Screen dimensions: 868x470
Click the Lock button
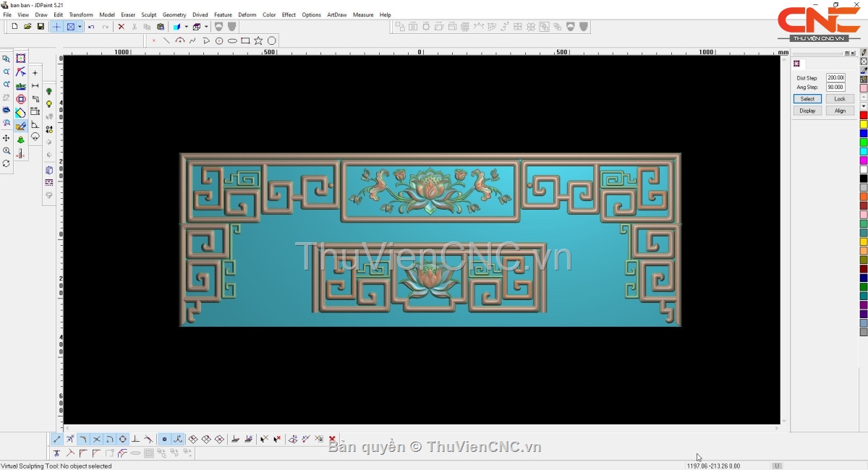pyautogui.click(x=840, y=99)
